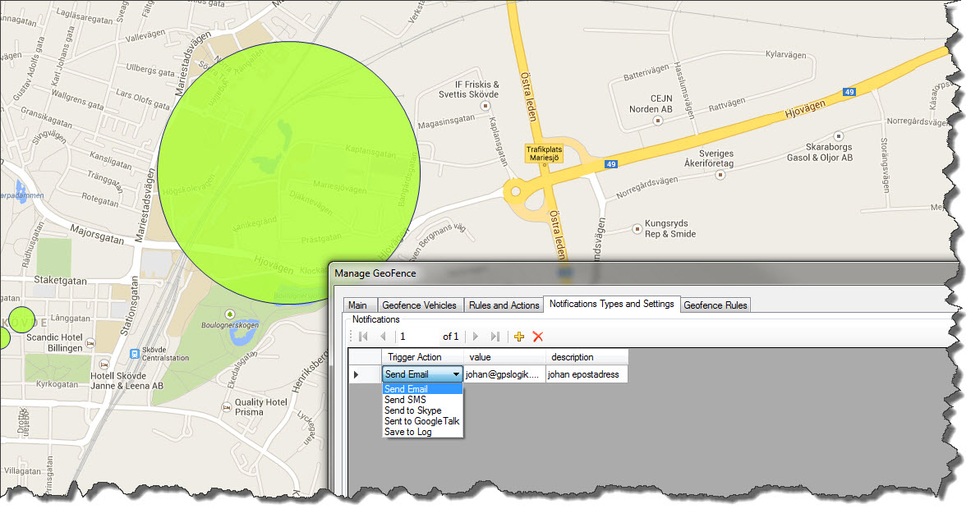Select Notifications Types and Settings tab
Screen dimensions: 980x518
pyautogui.click(x=611, y=304)
